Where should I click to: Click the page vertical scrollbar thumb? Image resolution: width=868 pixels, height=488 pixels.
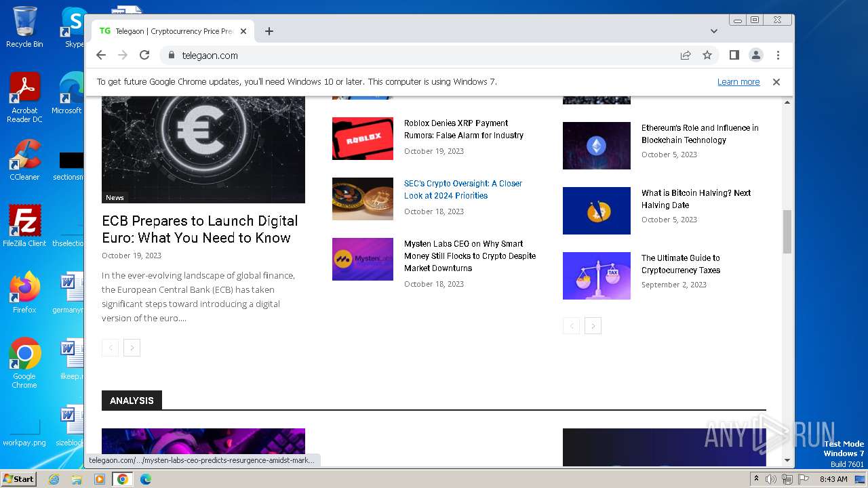[787, 232]
